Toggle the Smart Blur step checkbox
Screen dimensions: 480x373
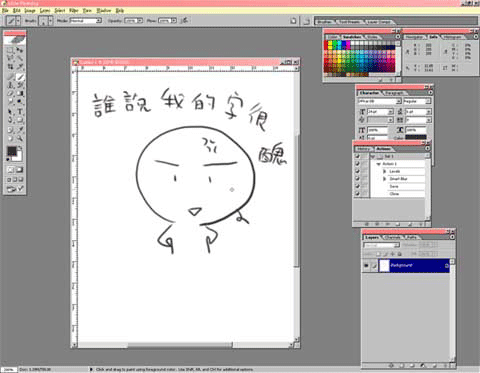pos(357,179)
